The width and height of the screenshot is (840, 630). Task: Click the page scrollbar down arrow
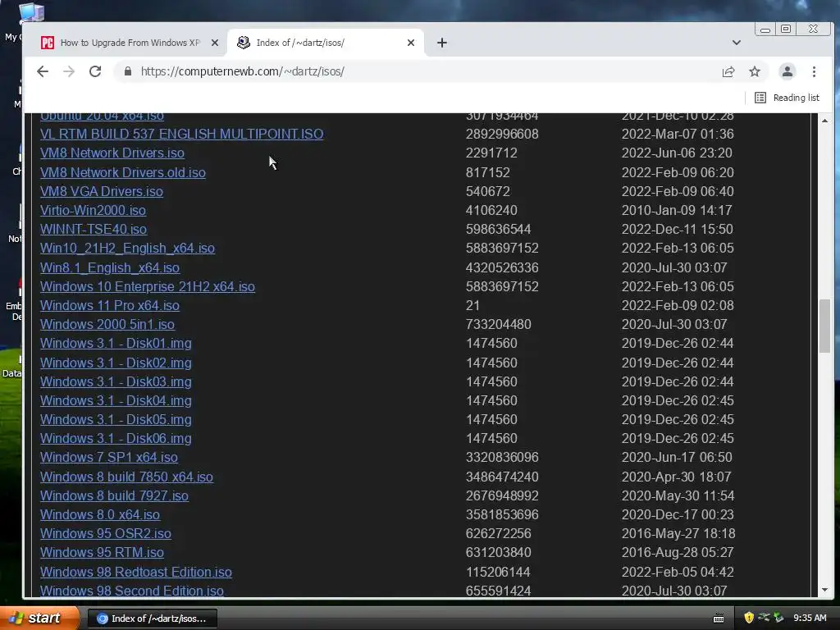[x=824, y=590]
